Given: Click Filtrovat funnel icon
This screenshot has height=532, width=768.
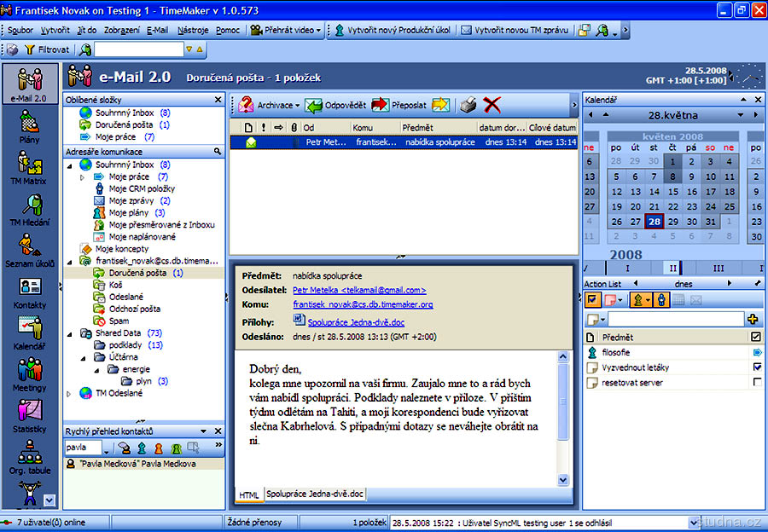Looking at the screenshot, I should point(30,49).
